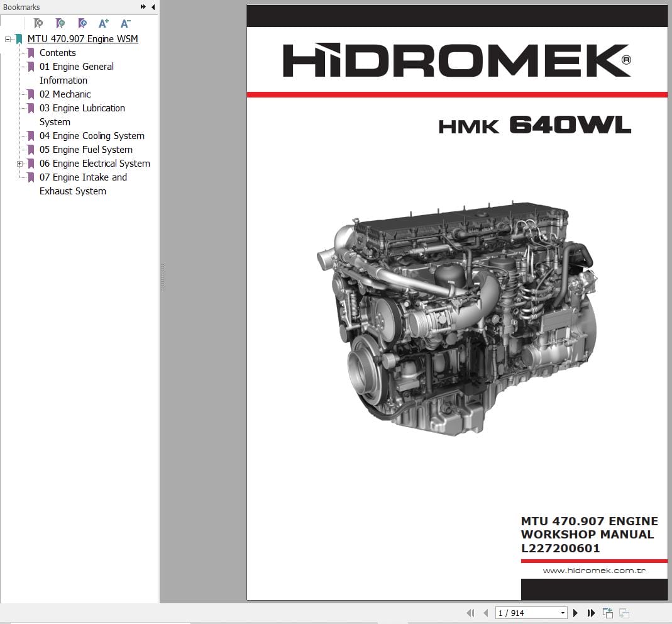Select 01 Engine General Information bookmark
The height and width of the screenshot is (624, 672).
coord(76,74)
